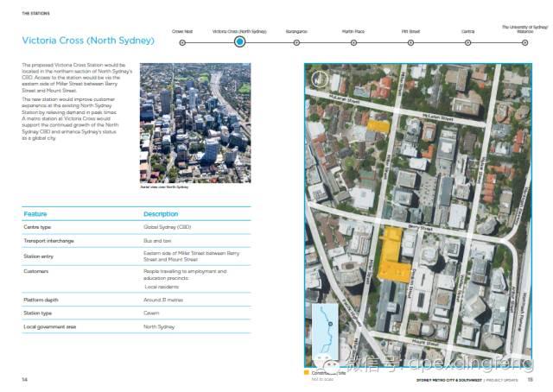Select the highlighted Victoria Cross station marker
The width and height of the screenshot is (553, 392).
point(239,41)
